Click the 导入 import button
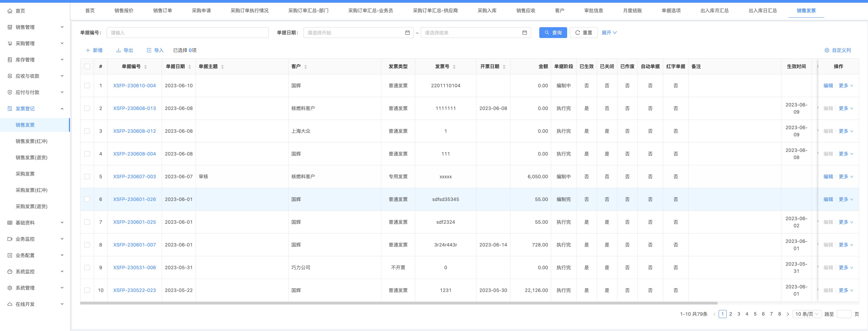This screenshot has height=331, width=868. tap(155, 50)
